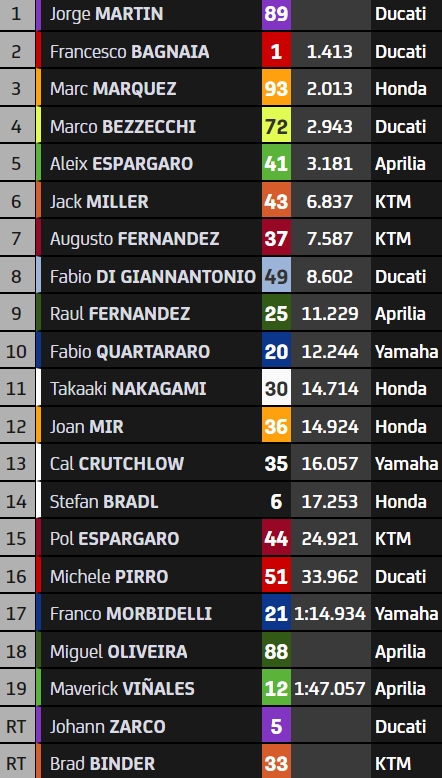The image size is (442, 778).
Task: Select Fabio DI GIANNANTONIO name
Action: 153,276
